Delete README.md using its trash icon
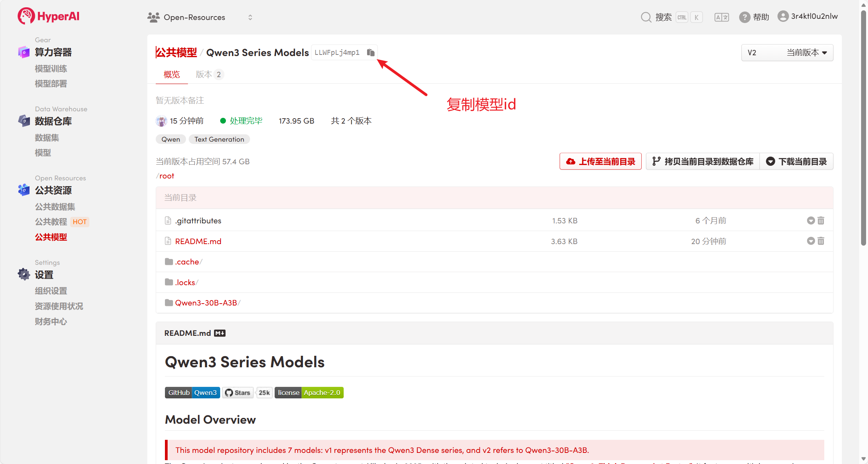 [x=821, y=241]
